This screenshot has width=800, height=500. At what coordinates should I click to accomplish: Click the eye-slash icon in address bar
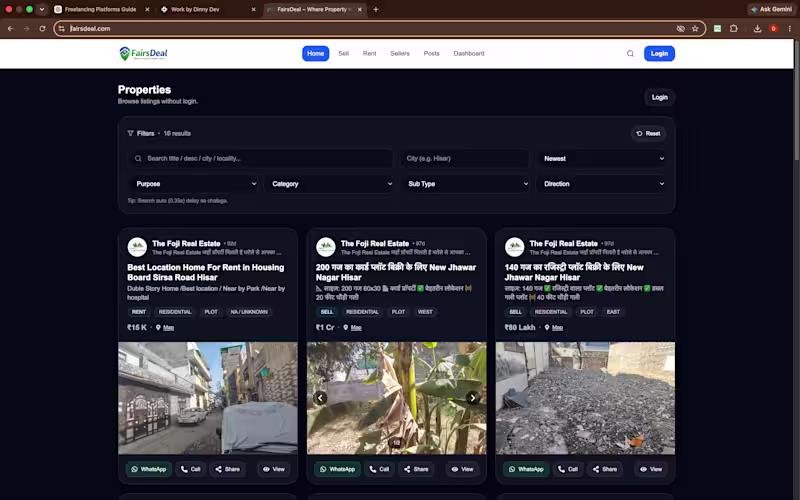pos(680,29)
